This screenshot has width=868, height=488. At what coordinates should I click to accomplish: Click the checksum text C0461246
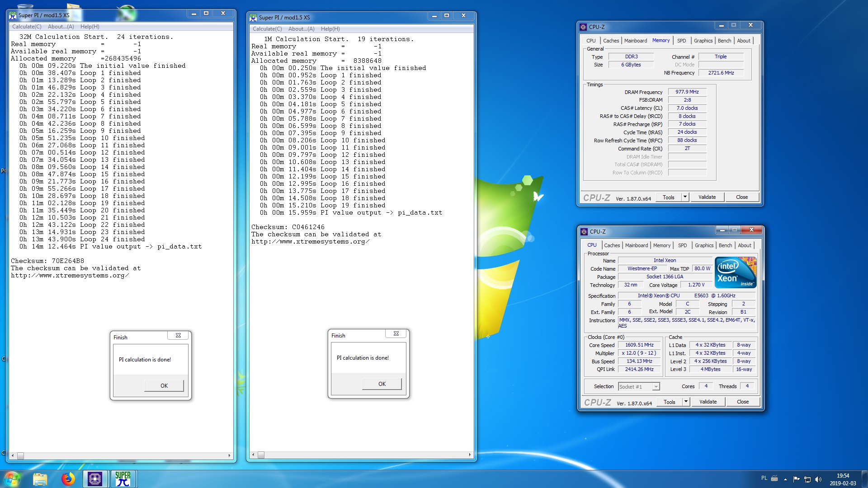point(308,227)
